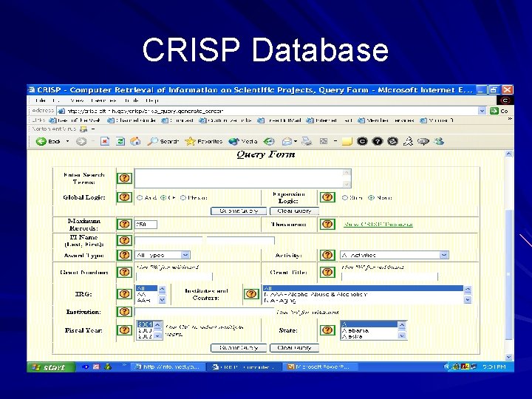Open browsing History icon
The height and width of the screenshot is (399, 532).
[269, 141]
